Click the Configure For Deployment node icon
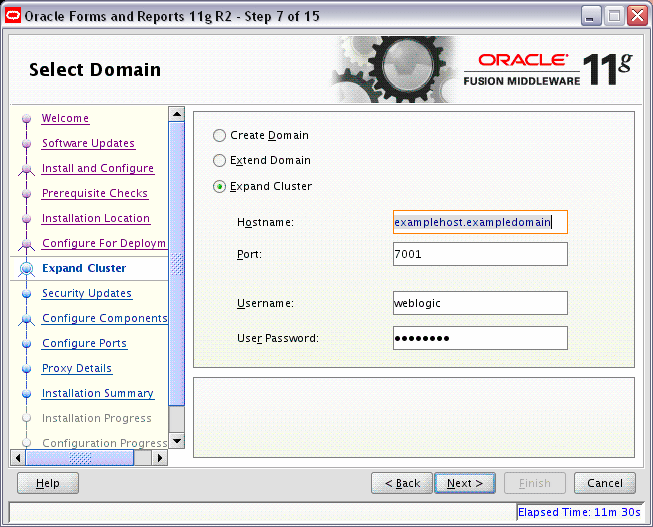 27,245
